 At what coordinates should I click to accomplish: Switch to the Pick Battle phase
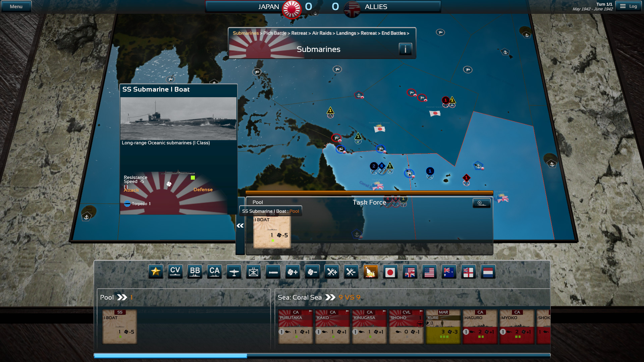pyautogui.click(x=275, y=33)
